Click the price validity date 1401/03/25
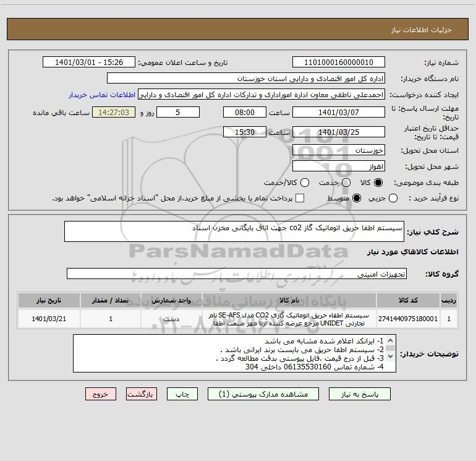This screenshot has width=476, height=461. tap(339, 132)
